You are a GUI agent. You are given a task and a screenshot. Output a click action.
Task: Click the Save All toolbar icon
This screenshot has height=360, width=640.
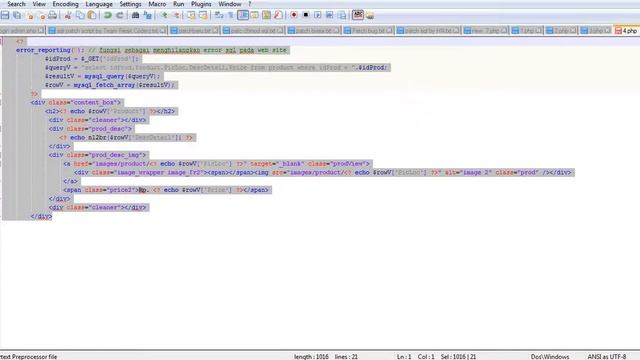pyautogui.click(x=17, y=16)
